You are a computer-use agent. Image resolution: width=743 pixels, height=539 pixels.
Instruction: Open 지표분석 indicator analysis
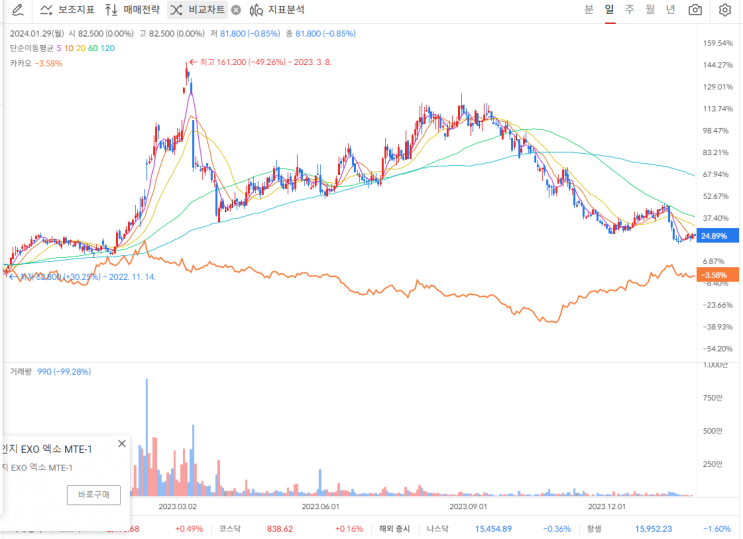click(277, 10)
